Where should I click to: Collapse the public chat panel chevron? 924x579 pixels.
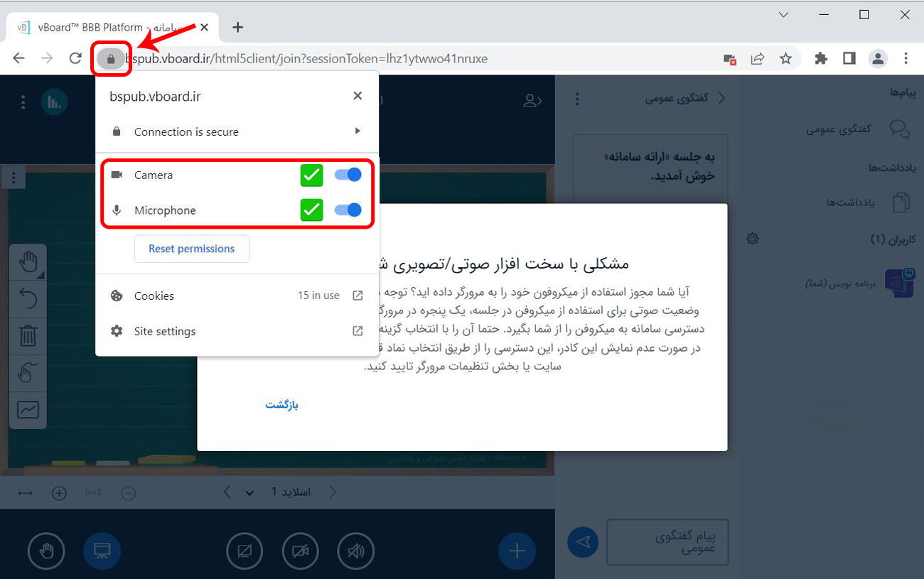[722, 99]
